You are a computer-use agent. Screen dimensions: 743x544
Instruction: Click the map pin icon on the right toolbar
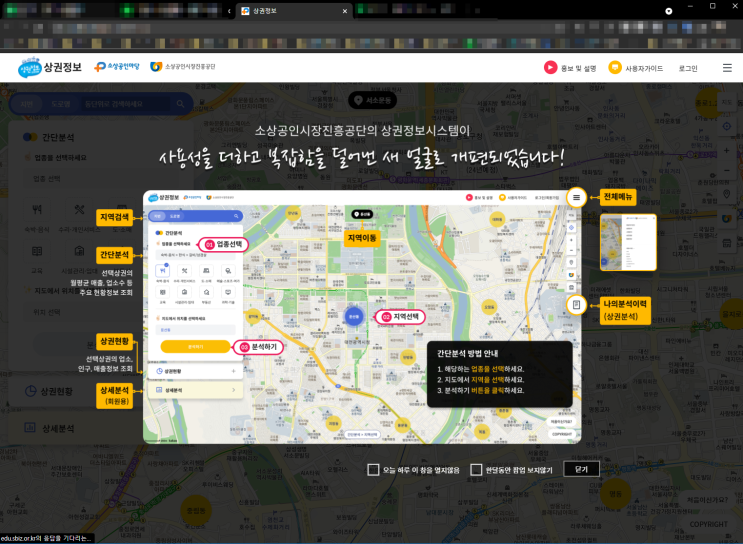726,194
